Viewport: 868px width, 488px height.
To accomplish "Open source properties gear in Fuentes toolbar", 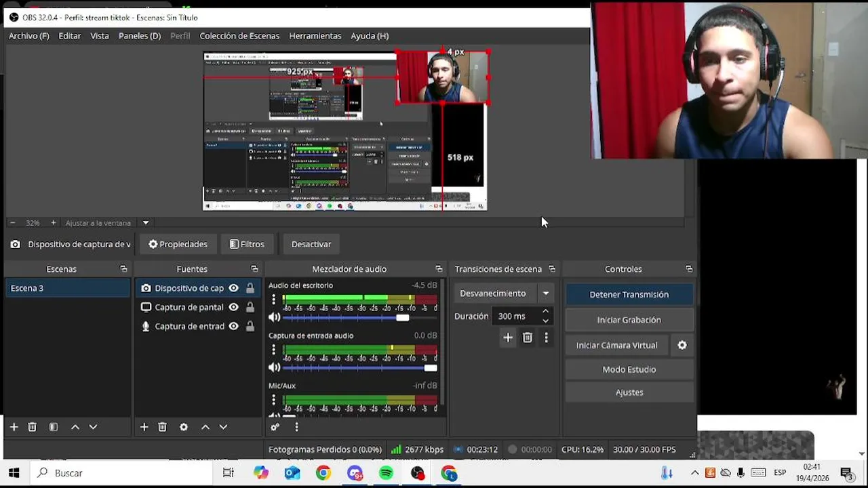I will [184, 427].
